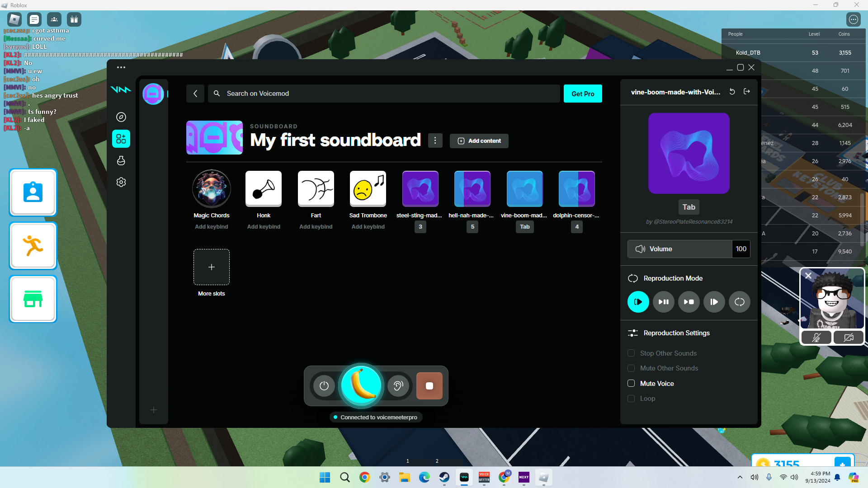Reset the vine-boom sound settings
This screenshot has height=488, width=868.
[732, 92]
